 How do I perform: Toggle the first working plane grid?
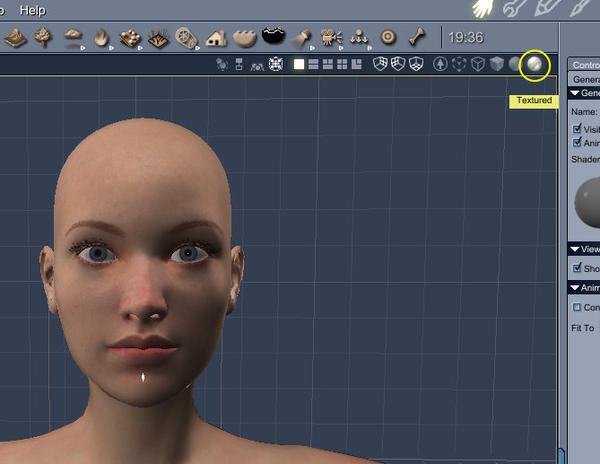click(x=380, y=64)
